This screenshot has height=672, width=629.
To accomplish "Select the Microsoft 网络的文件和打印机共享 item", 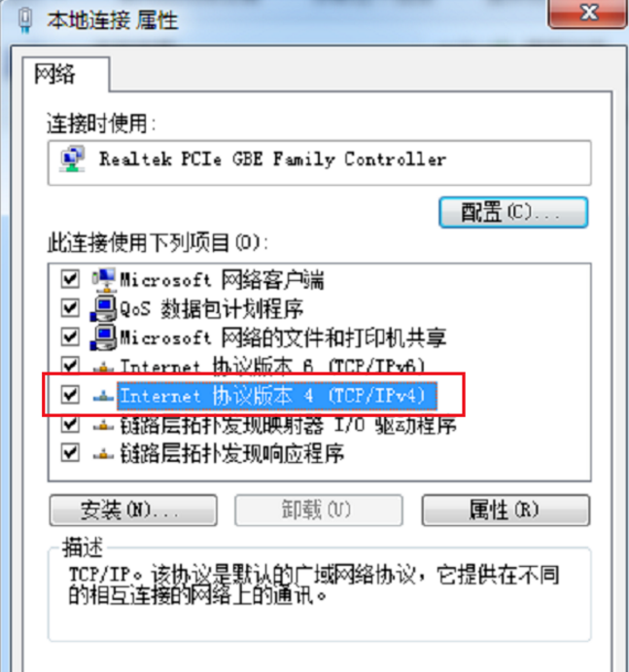I will tap(283, 337).
